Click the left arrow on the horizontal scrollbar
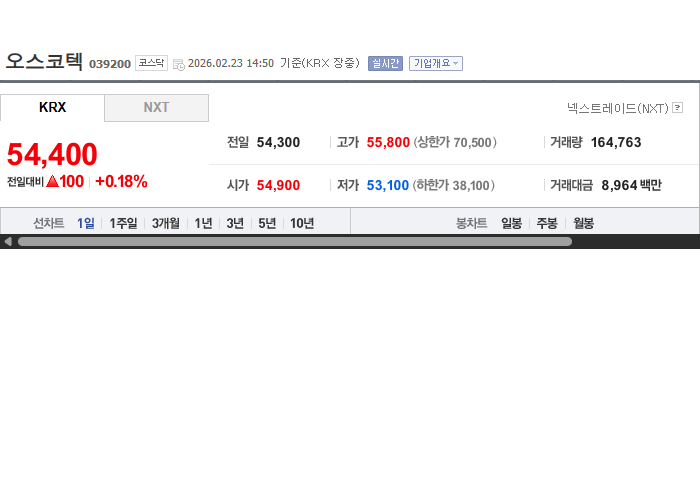The image size is (700, 490). (x=8, y=241)
